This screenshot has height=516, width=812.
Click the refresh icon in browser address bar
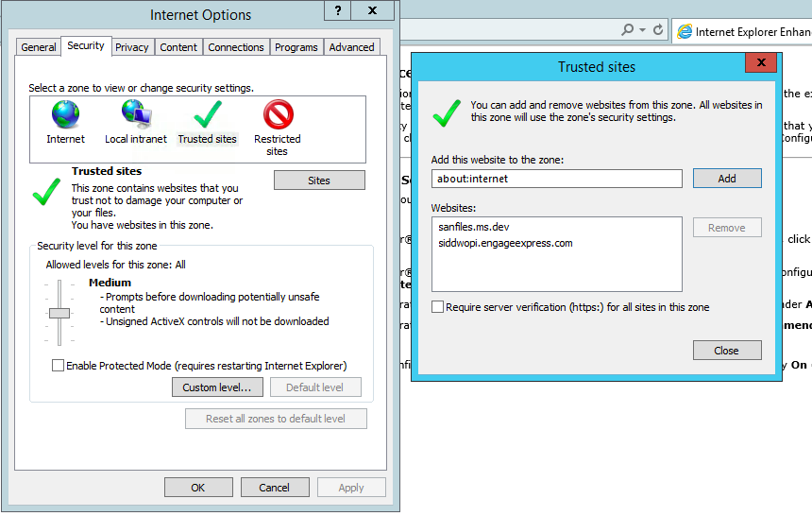(x=658, y=29)
